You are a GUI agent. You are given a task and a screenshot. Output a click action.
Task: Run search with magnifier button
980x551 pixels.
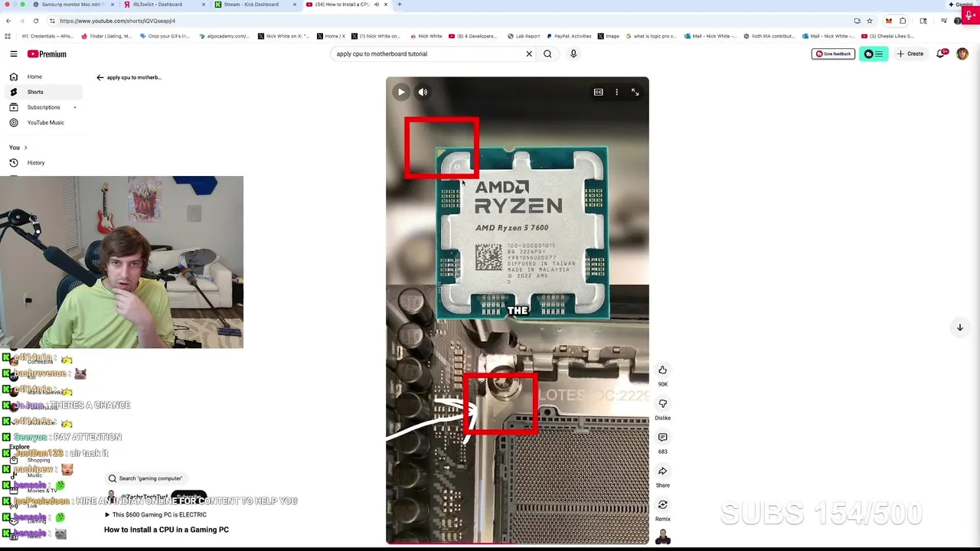point(547,54)
